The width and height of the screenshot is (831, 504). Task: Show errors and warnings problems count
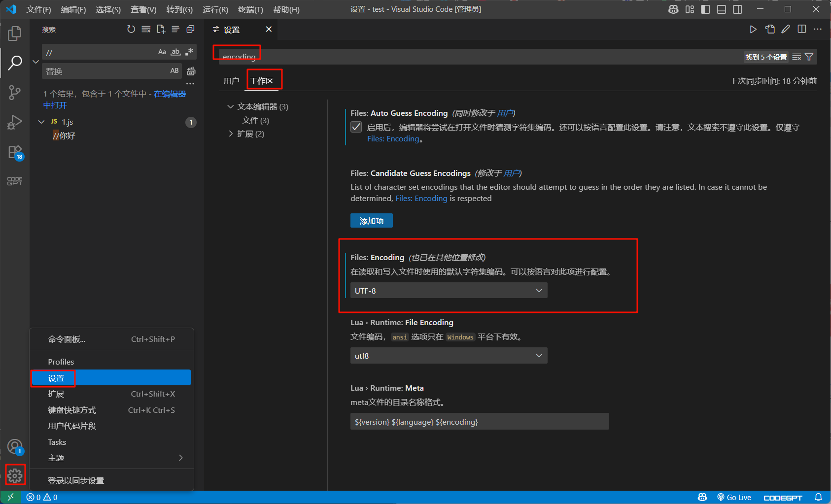42,497
